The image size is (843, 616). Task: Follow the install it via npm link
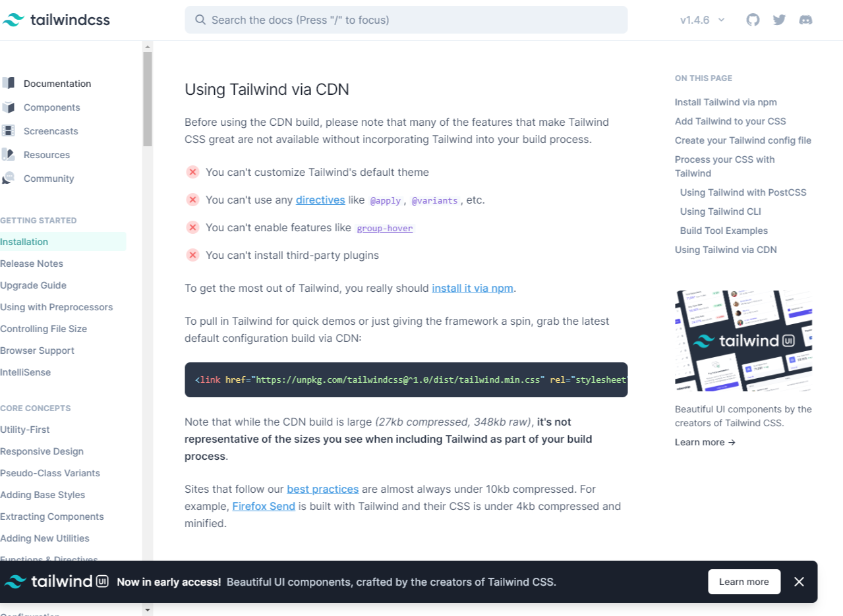point(473,288)
